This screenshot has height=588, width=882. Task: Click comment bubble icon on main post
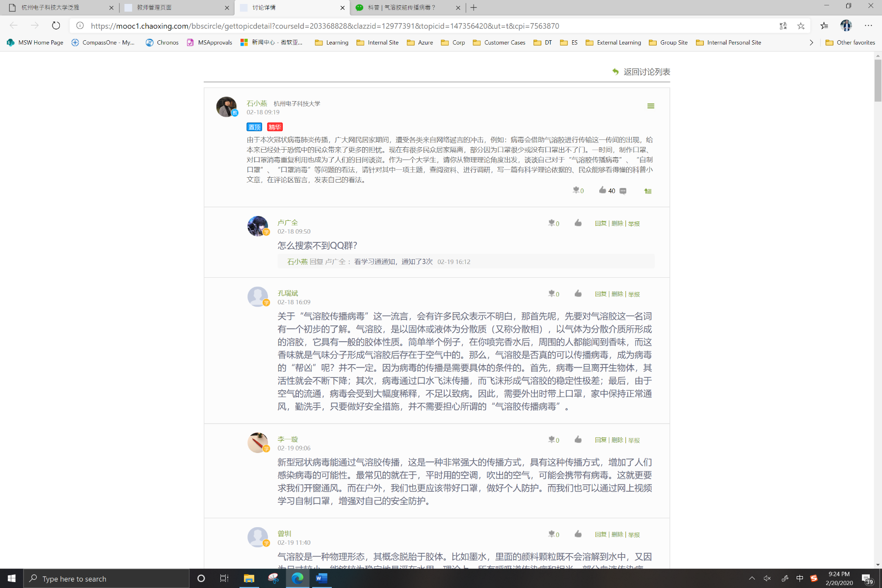click(x=623, y=191)
